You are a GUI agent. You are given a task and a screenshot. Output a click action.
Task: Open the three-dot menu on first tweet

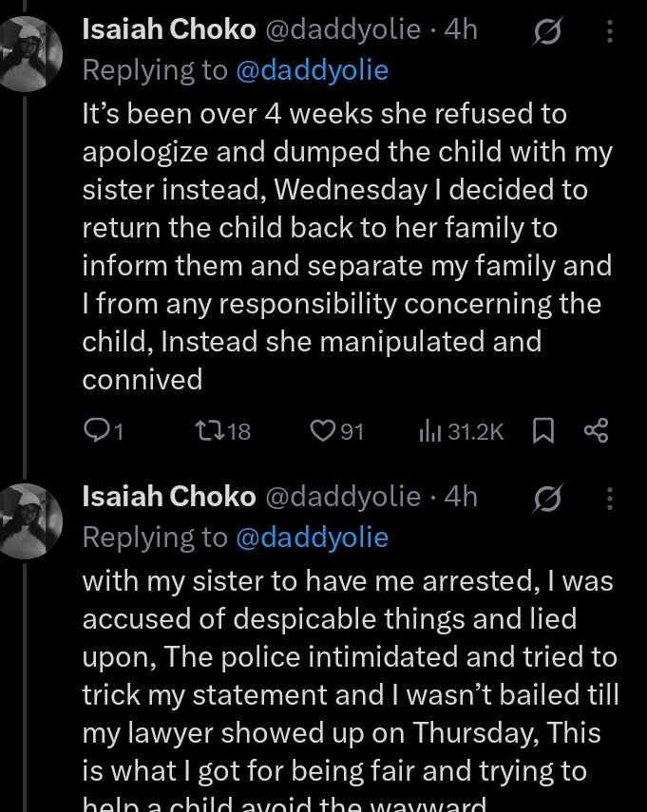coord(609,33)
